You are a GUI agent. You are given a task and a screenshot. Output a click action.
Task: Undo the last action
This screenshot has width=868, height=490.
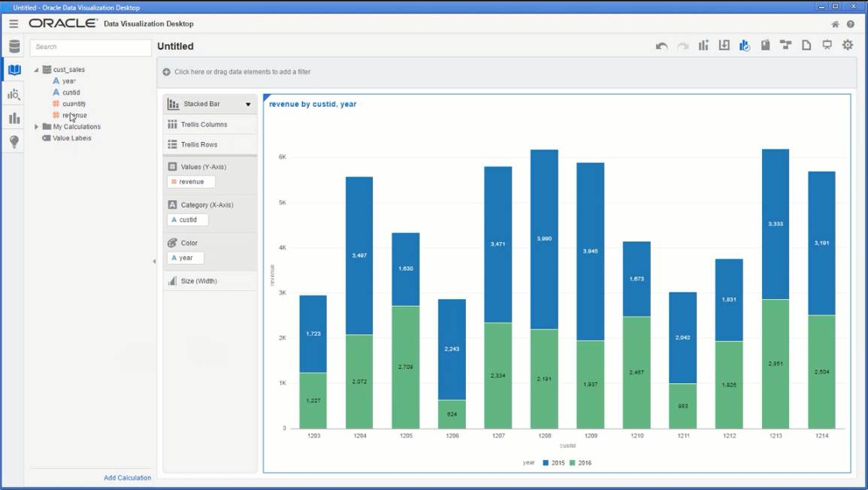click(661, 46)
